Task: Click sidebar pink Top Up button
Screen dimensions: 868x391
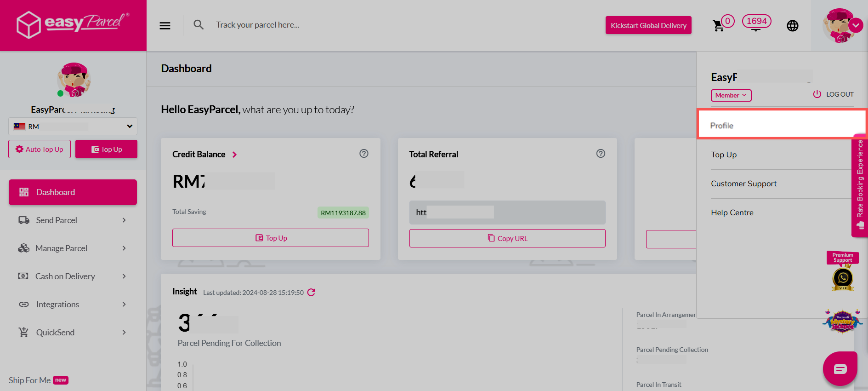Action: (106, 149)
